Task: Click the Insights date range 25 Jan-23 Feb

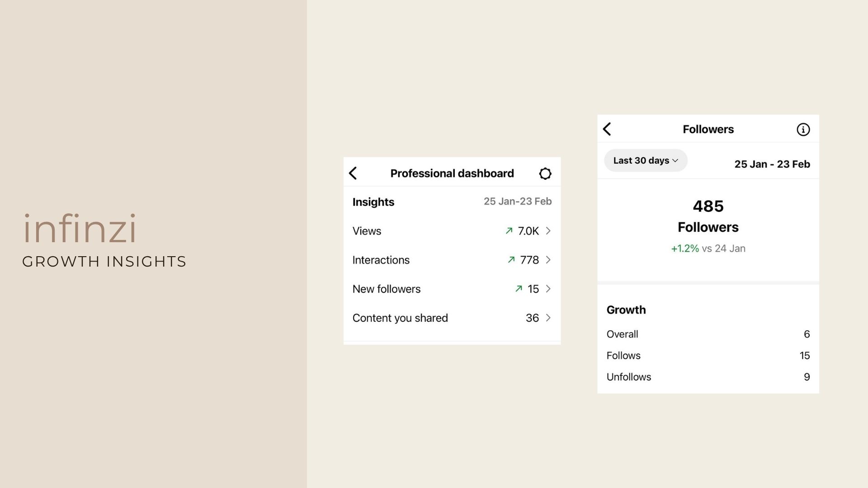Action: (518, 202)
